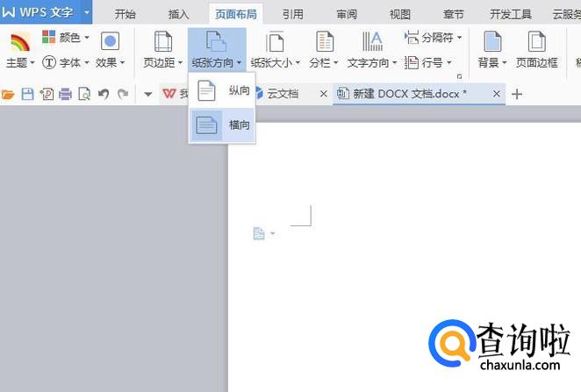Expand the 字体 dropdown arrow
Image resolution: width=581 pixels, height=392 pixels.
87,63
